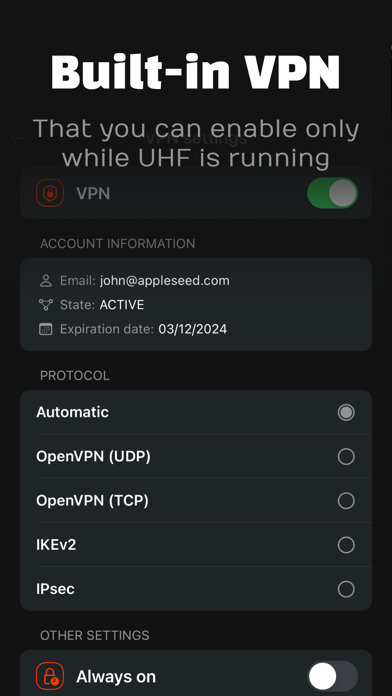Tap the Email person icon
This screenshot has width=392, height=696.
tap(46, 281)
